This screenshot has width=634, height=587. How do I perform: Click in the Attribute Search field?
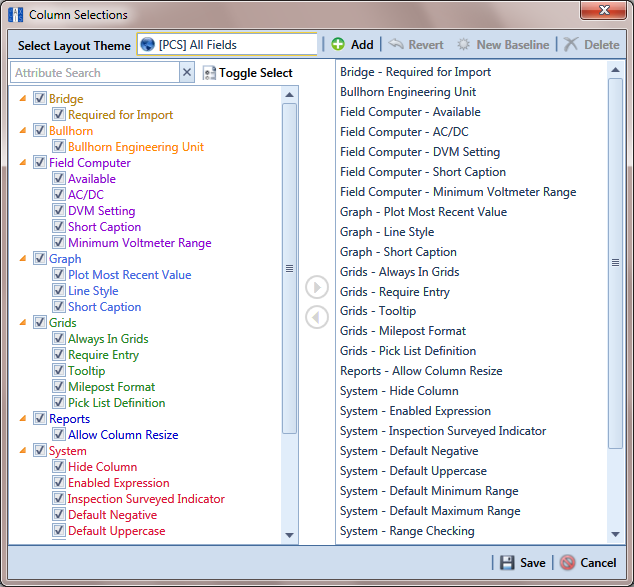[95, 73]
